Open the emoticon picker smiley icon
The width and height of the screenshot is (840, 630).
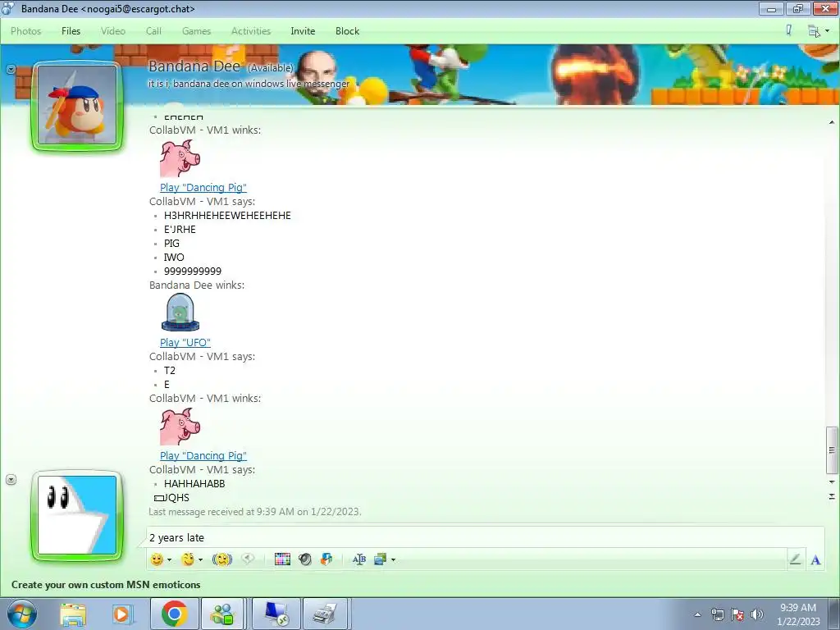157,559
